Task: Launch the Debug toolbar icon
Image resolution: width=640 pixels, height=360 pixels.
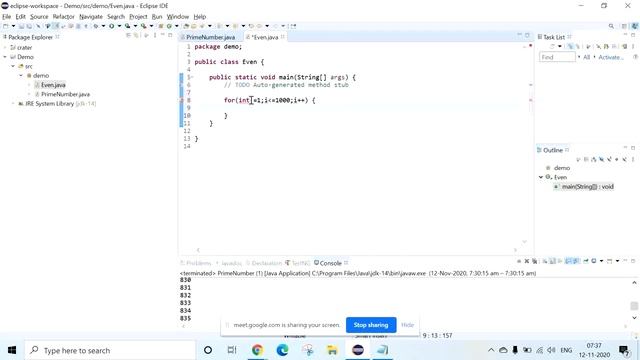Action: tap(96, 26)
